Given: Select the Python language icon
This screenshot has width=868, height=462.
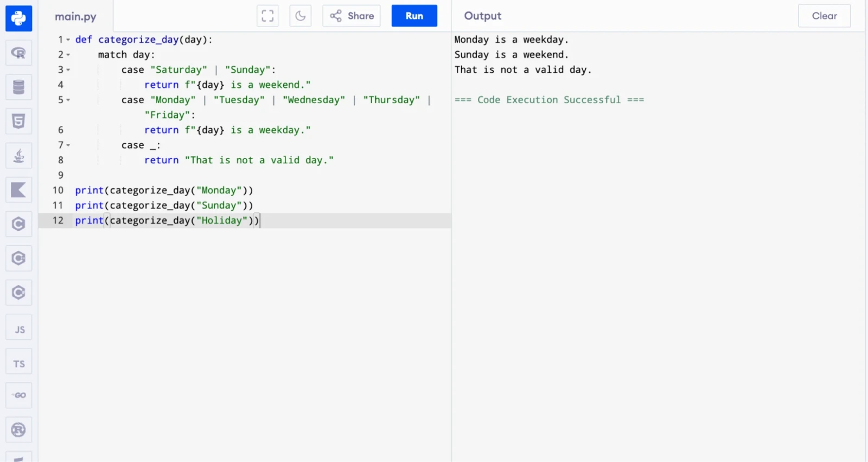Looking at the screenshot, I should coord(18,18).
